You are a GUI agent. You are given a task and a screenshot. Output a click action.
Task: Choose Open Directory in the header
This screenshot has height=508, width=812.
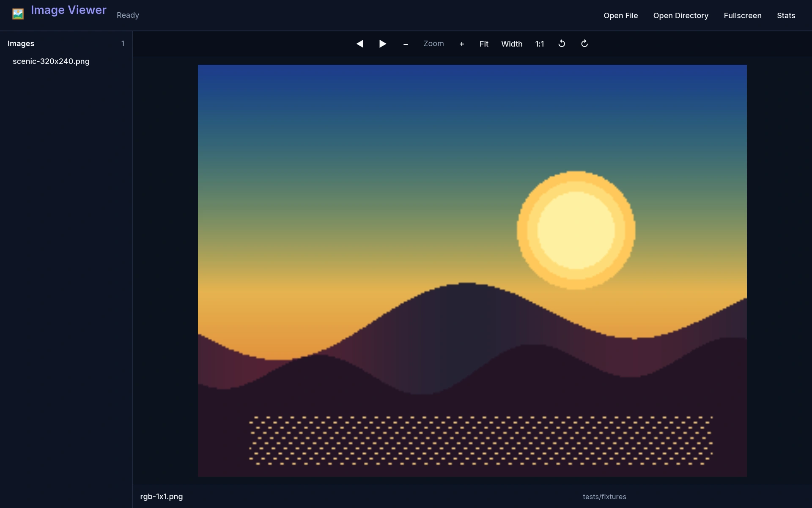click(x=680, y=16)
